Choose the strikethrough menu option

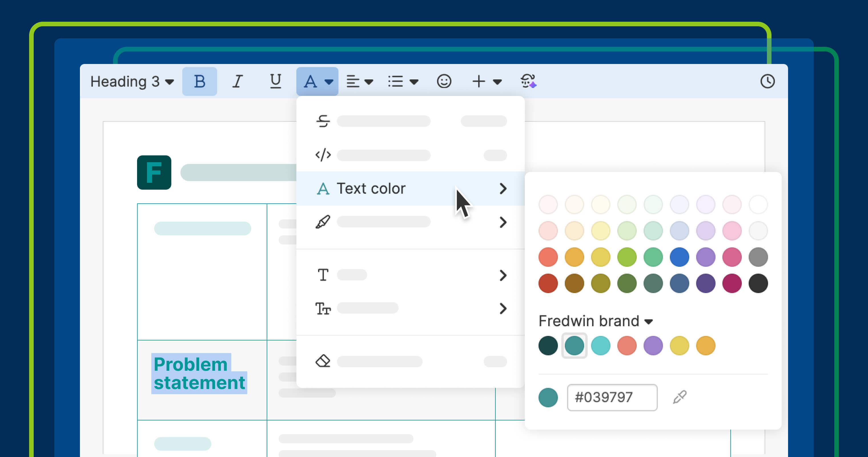click(410, 121)
